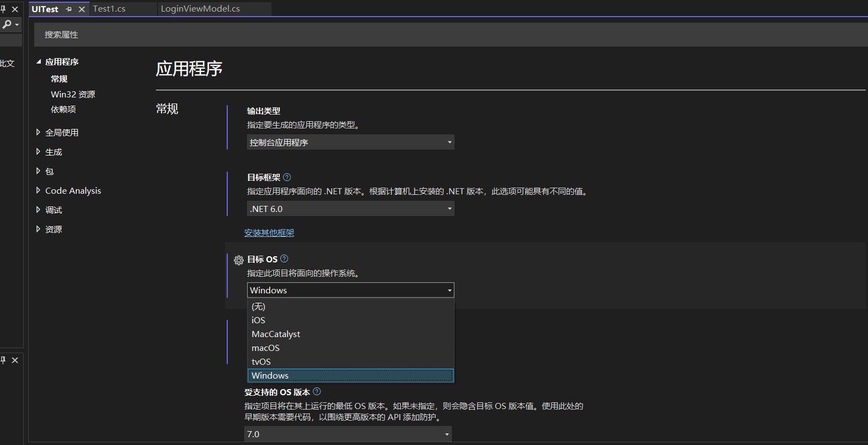Click the gear icon beside 目标 OS
The width and height of the screenshot is (868, 445).
(x=239, y=260)
